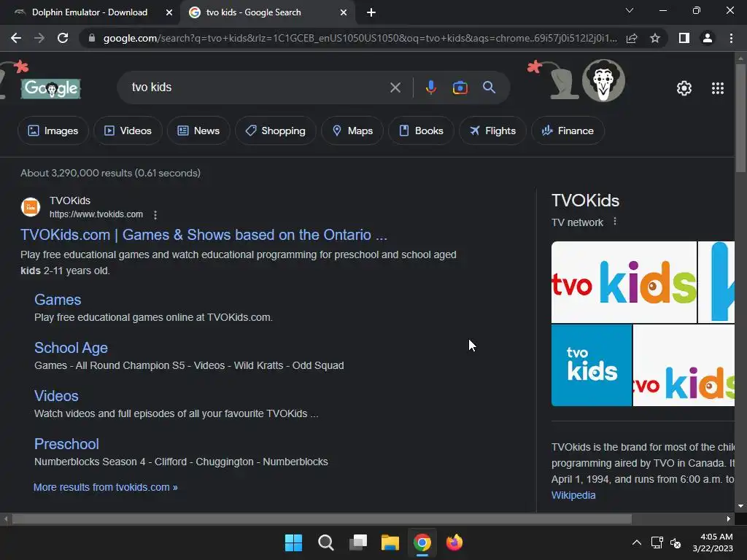This screenshot has height=560, width=747.
Task: Open the Preschool sitelink
Action: click(66, 444)
